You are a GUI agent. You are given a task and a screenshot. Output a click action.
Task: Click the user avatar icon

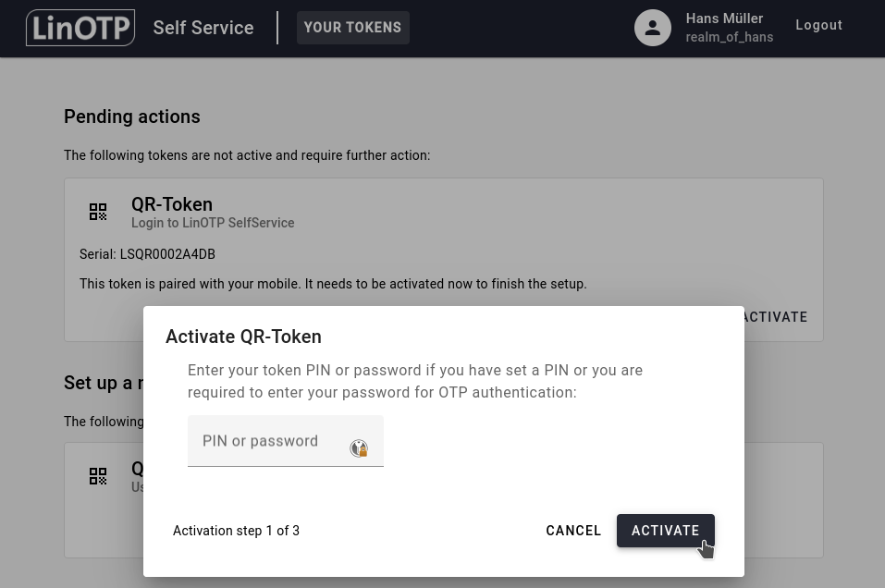pos(652,28)
